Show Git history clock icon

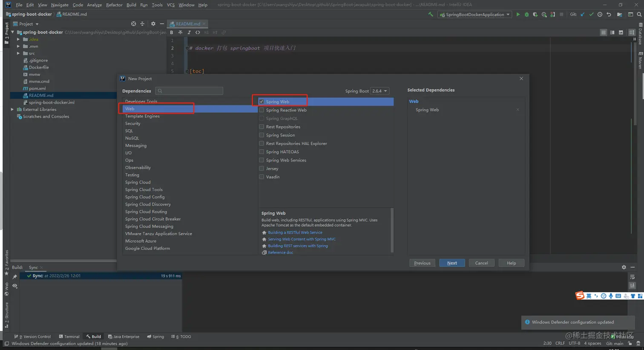tap(600, 14)
